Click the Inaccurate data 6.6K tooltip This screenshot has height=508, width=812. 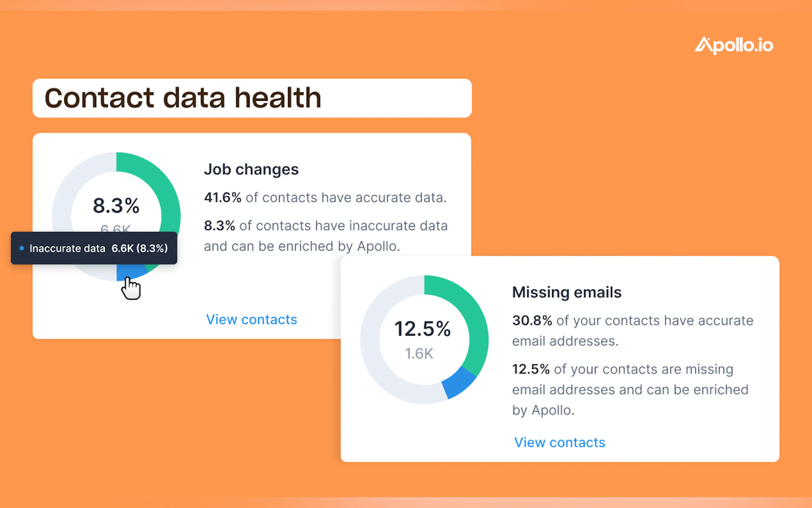pos(94,248)
